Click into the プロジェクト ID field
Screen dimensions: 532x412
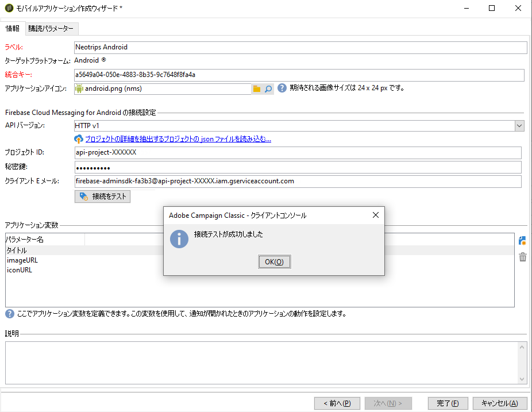click(x=298, y=152)
